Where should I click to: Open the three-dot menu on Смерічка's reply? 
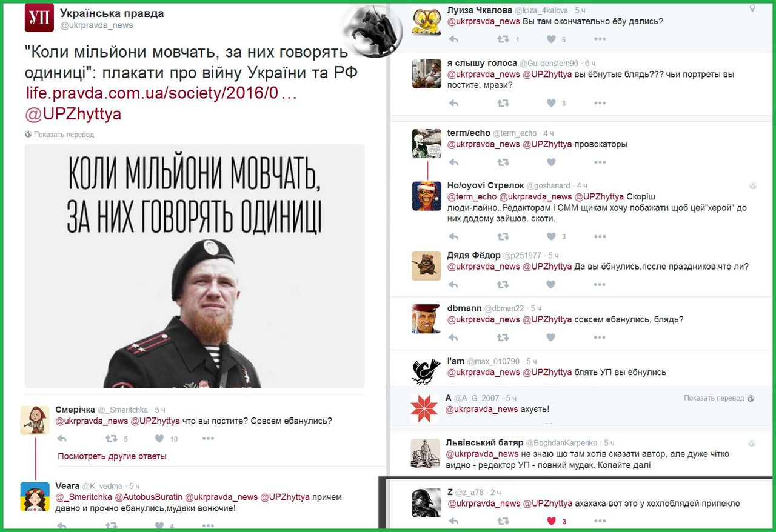click(208, 438)
